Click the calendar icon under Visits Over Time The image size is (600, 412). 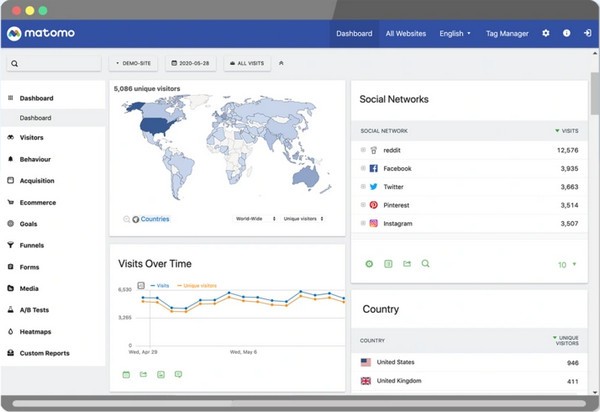point(126,374)
